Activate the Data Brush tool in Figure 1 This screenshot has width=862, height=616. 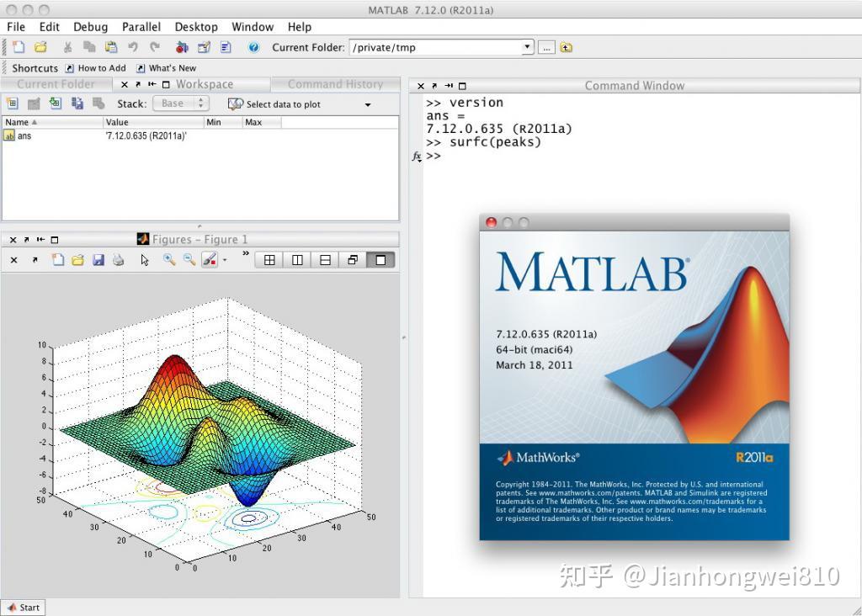point(208,260)
